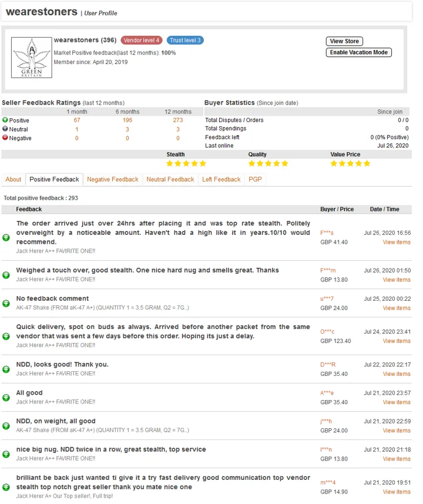Click positive icon beside 'No feedback comment' row
This screenshot has height=504, width=423.
[x=6, y=304]
